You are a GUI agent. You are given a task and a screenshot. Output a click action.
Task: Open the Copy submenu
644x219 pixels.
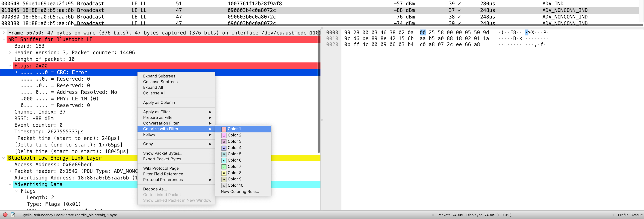tap(148, 144)
